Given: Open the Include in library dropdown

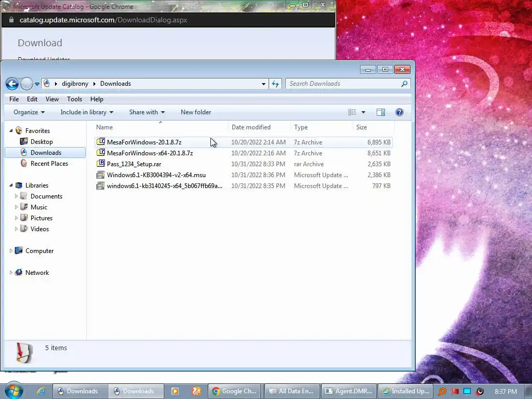Looking at the screenshot, I should pos(87,112).
